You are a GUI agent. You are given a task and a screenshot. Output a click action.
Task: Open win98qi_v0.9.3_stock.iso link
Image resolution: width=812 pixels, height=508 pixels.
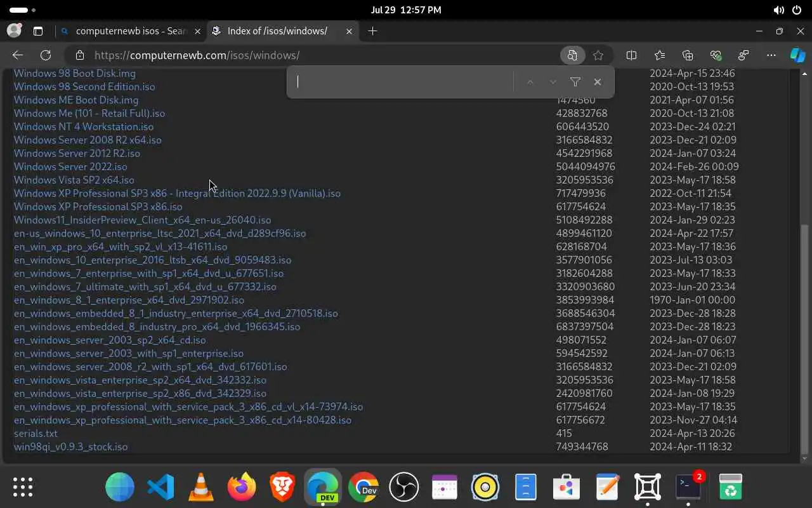[x=71, y=446]
